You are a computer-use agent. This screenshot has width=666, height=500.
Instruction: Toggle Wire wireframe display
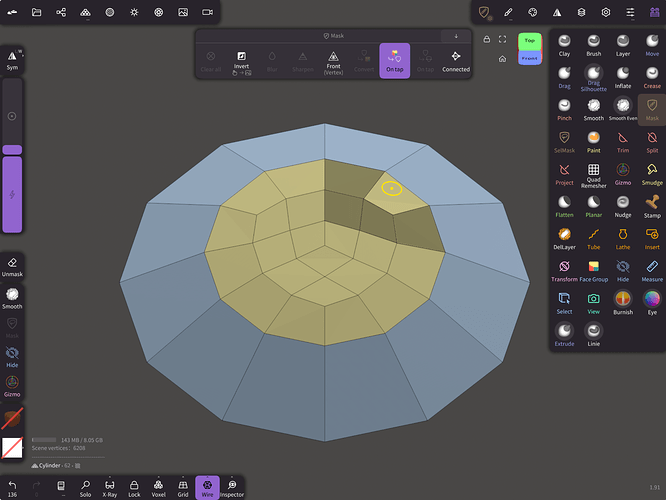pos(207,488)
